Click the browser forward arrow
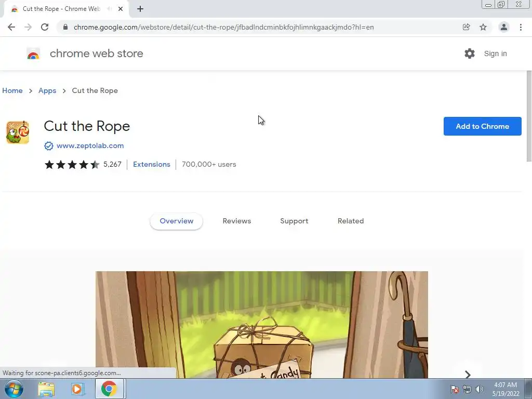The image size is (532, 399). click(x=28, y=27)
